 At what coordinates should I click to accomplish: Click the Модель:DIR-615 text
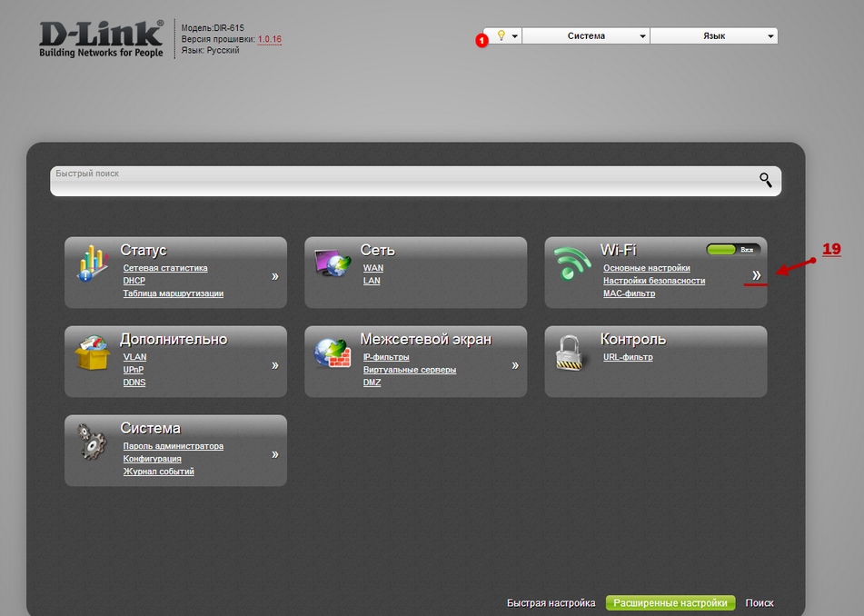coord(213,27)
